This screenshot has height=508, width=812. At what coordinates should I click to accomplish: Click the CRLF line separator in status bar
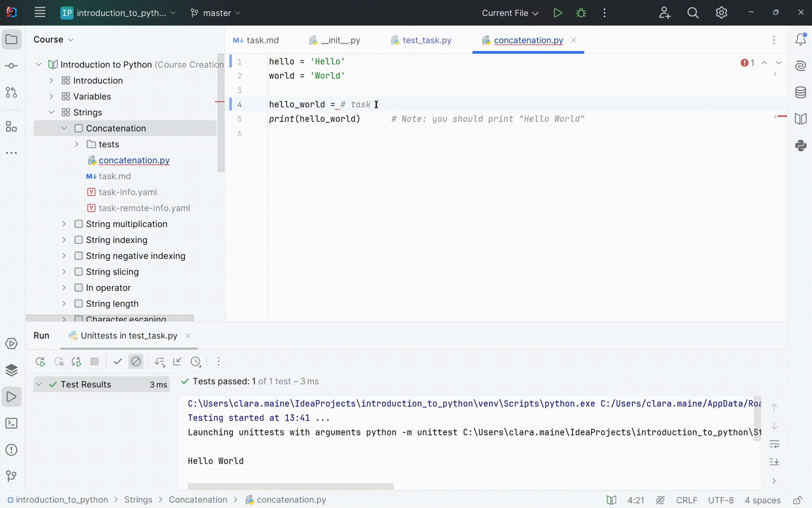687,500
